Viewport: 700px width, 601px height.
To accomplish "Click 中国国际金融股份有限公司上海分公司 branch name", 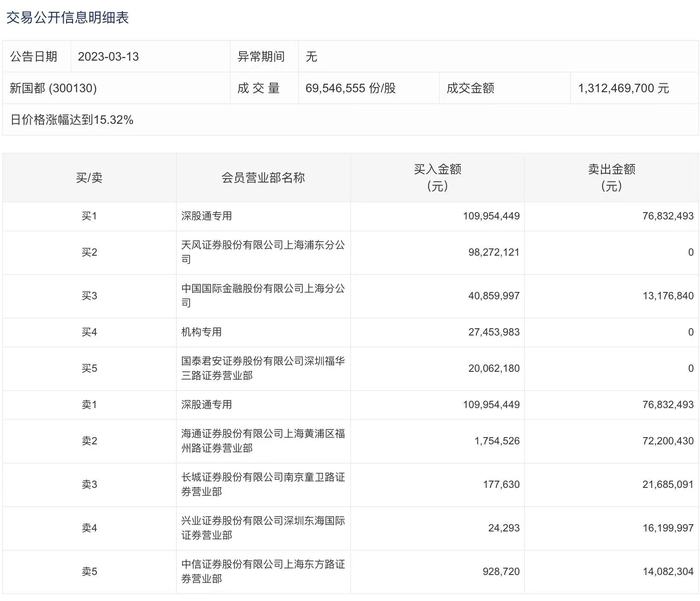I will point(263,296).
